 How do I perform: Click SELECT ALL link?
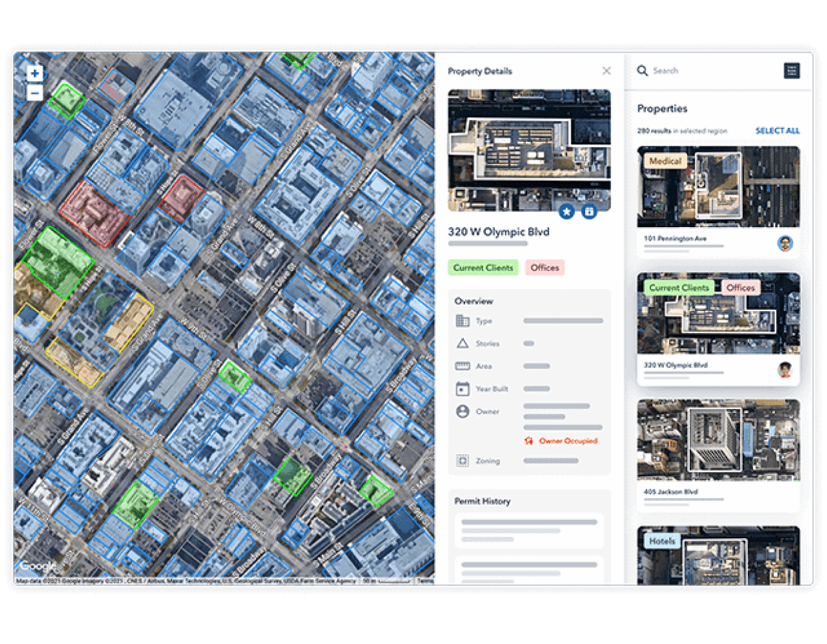[777, 131]
